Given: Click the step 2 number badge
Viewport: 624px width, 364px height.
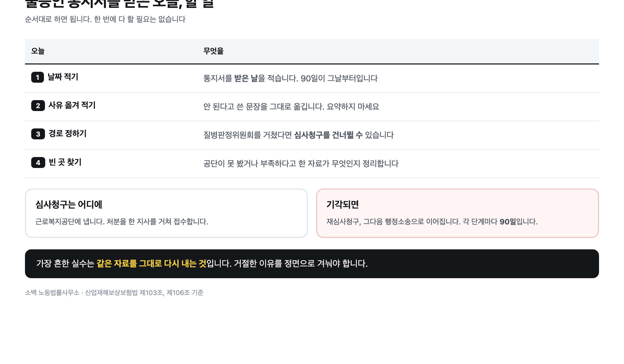Looking at the screenshot, I should 38,106.
